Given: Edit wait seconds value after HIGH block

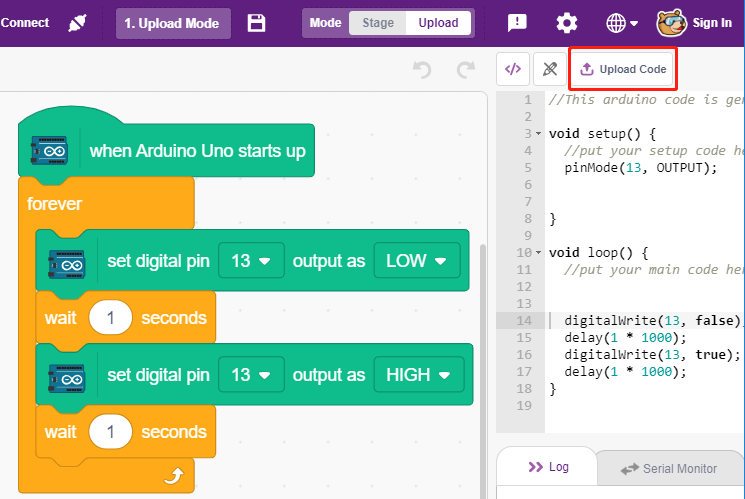Looking at the screenshot, I should coord(110,432).
